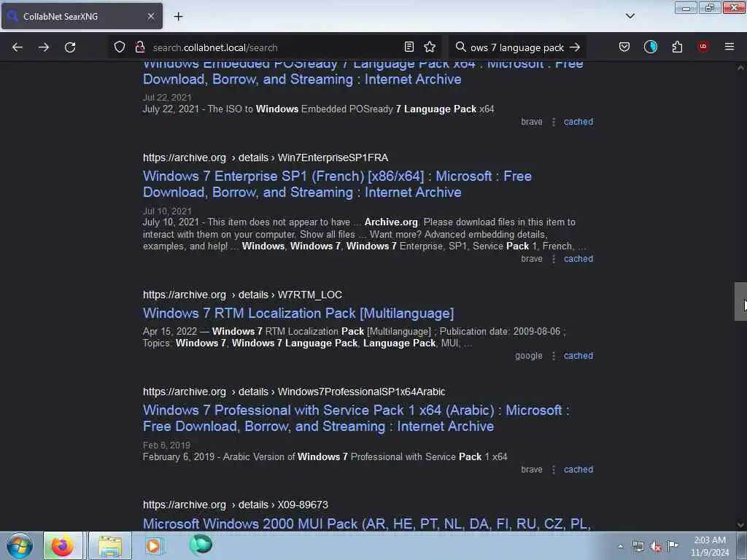Viewport: 747px width, 560px height.
Task: Submit search with the arrow button
Action: click(575, 47)
